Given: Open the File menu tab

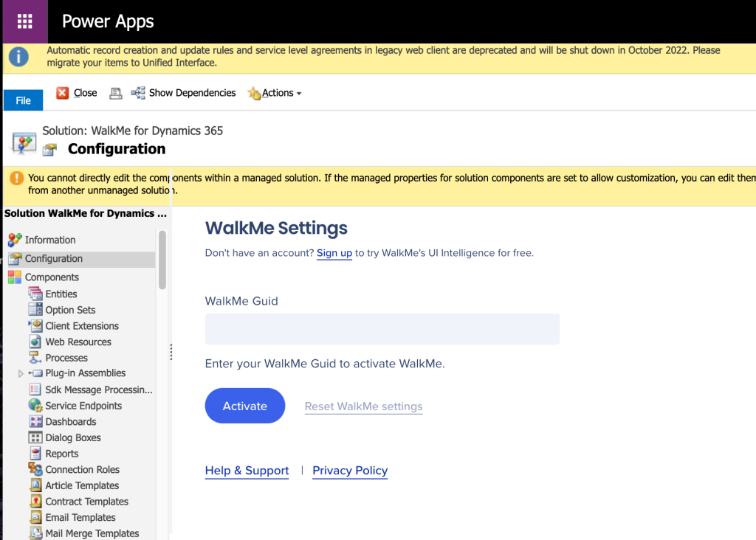Looking at the screenshot, I should [x=24, y=100].
